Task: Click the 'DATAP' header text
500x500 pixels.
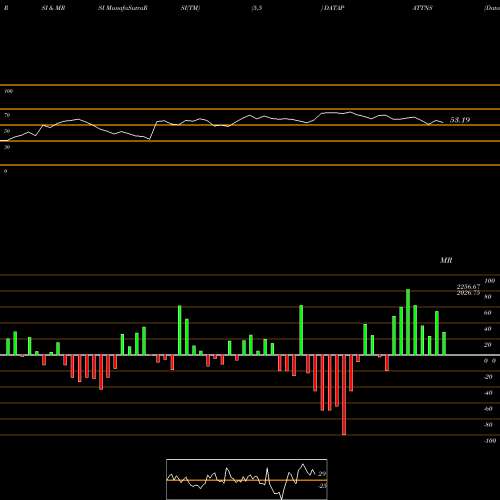Action: [333, 8]
